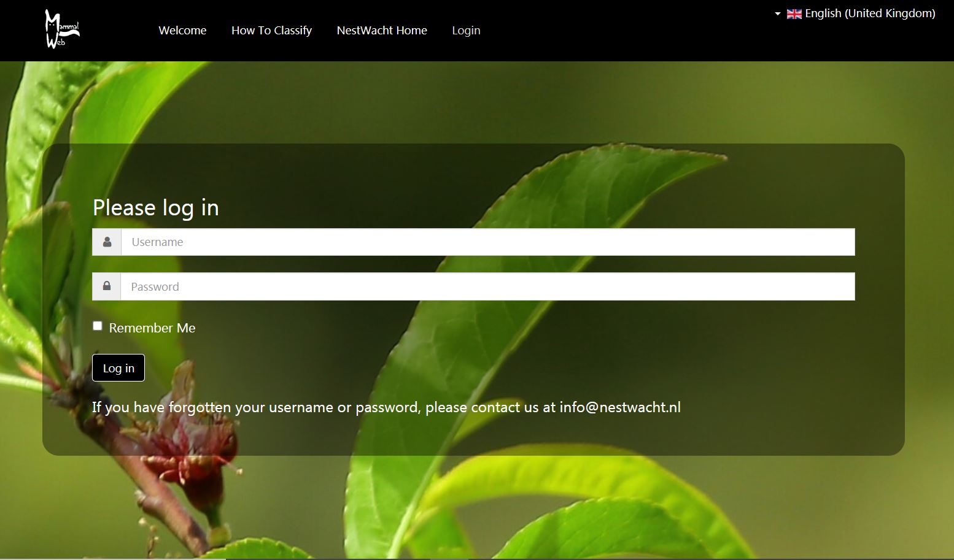Open the Welcome menu item
Image resolution: width=954 pixels, height=560 pixels.
click(182, 31)
